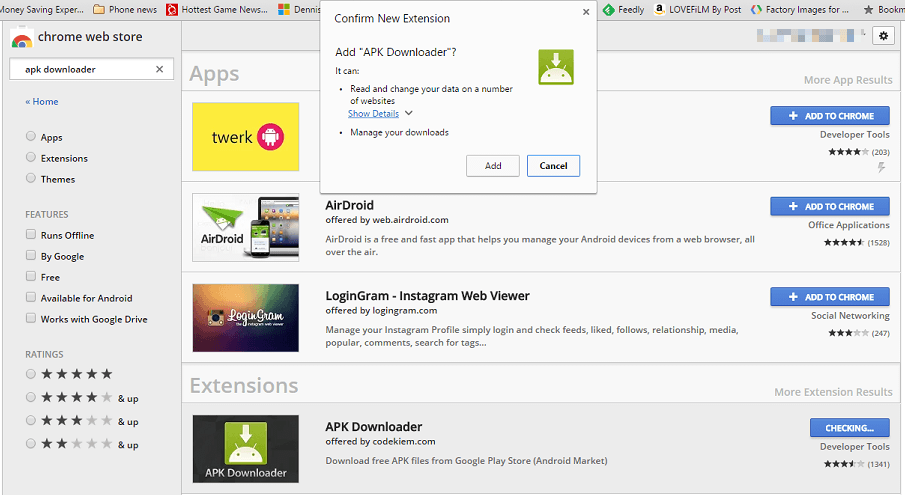Image resolution: width=905 pixels, height=495 pixels.
Task: Click the Show Details link
Action: point(373,114)
